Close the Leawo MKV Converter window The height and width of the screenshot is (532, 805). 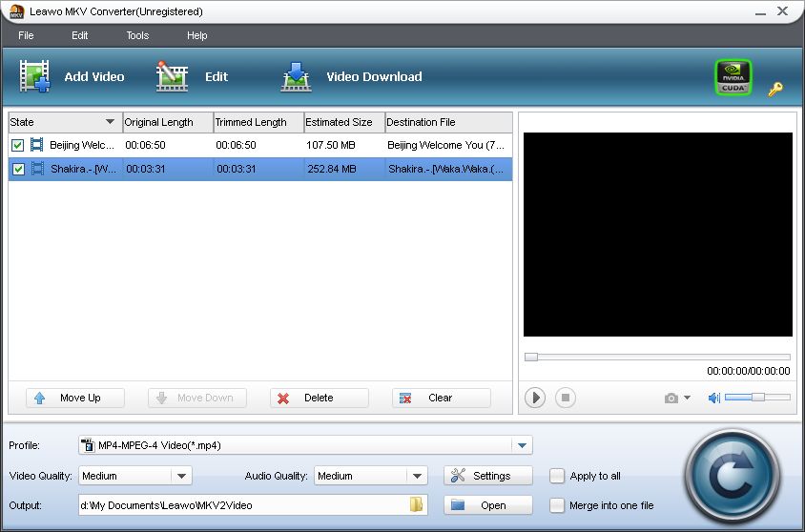(782, 11)
